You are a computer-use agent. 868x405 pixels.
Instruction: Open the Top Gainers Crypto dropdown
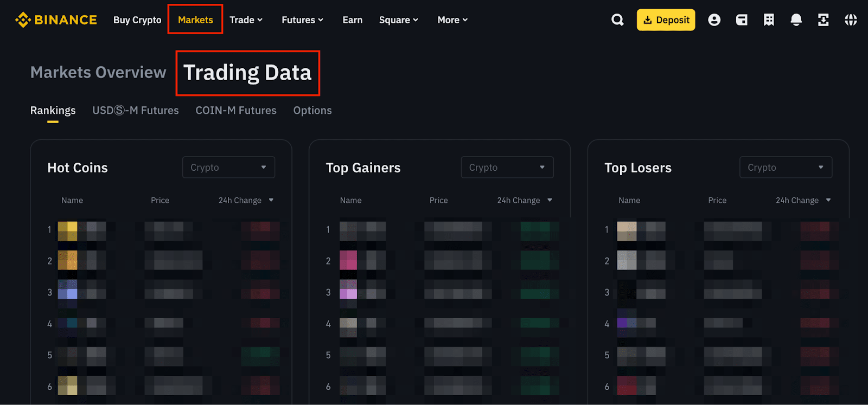click(507, 168)
